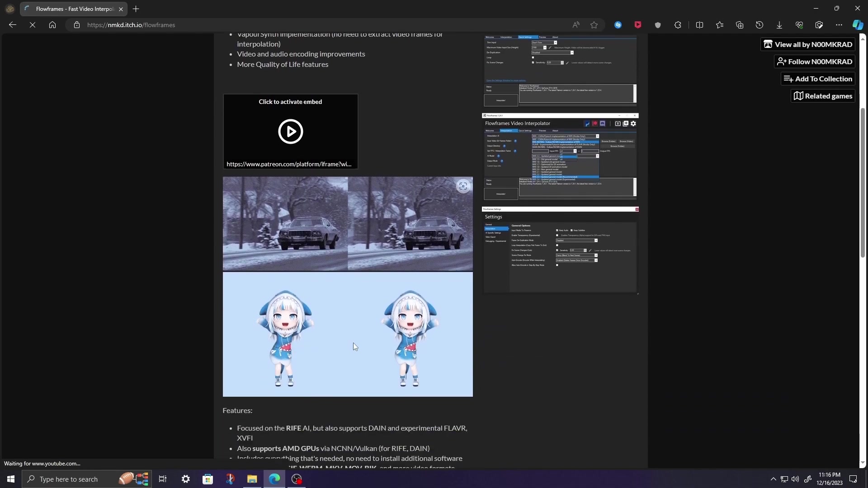This screenshot has height=488, width=868.
Task: Open the Downloads panel
Action: (x=779, y=25)
